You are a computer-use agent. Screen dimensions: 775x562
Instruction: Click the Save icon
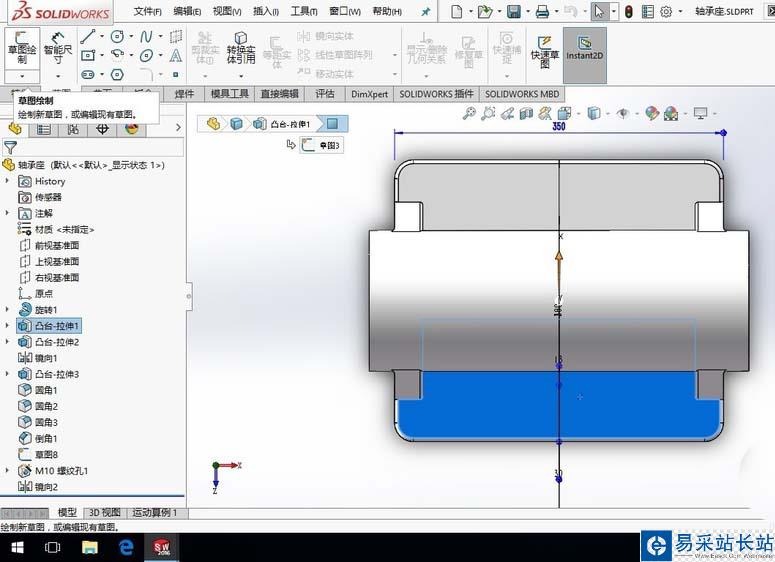click(514, 11)
